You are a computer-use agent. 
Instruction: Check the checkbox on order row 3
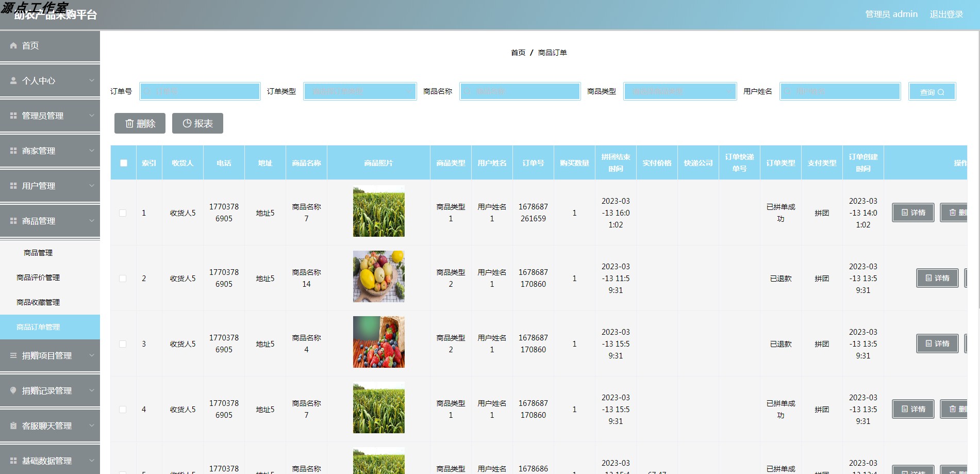click(123, 344)
